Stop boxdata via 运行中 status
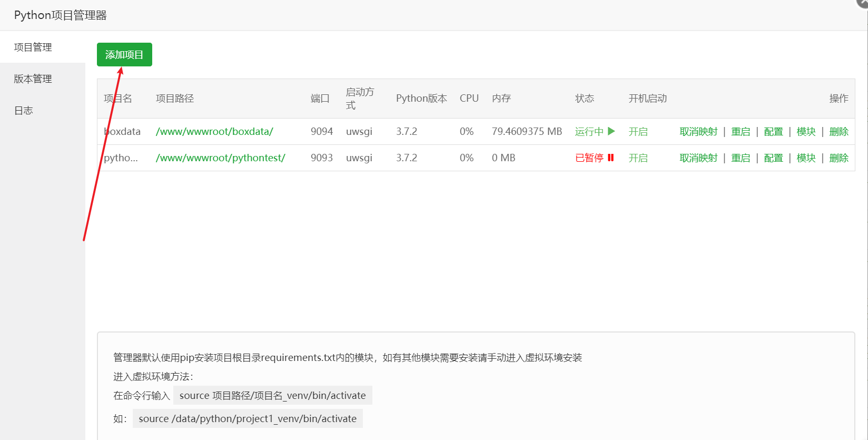This screenshot has height=440, width=868. [595, 132]
